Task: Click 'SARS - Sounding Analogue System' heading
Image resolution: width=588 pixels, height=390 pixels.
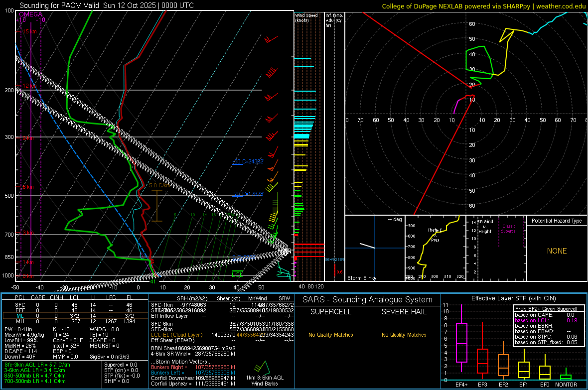Action: click(x=367, y=300)
